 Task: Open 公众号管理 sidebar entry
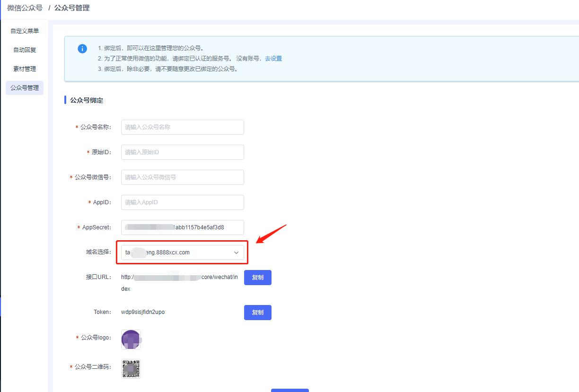[x=25, y=88]
